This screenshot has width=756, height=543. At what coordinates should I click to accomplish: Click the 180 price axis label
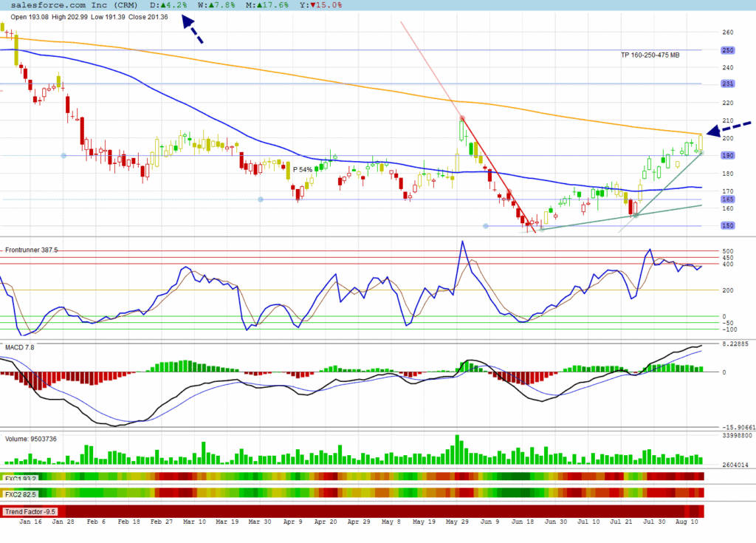point(727,174)
